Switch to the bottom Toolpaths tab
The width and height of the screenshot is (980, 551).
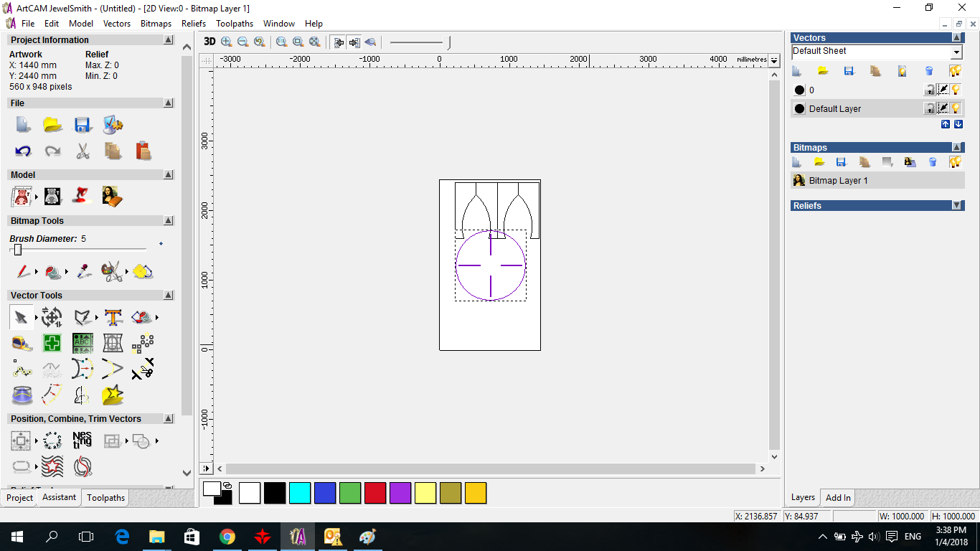[106, 498]
